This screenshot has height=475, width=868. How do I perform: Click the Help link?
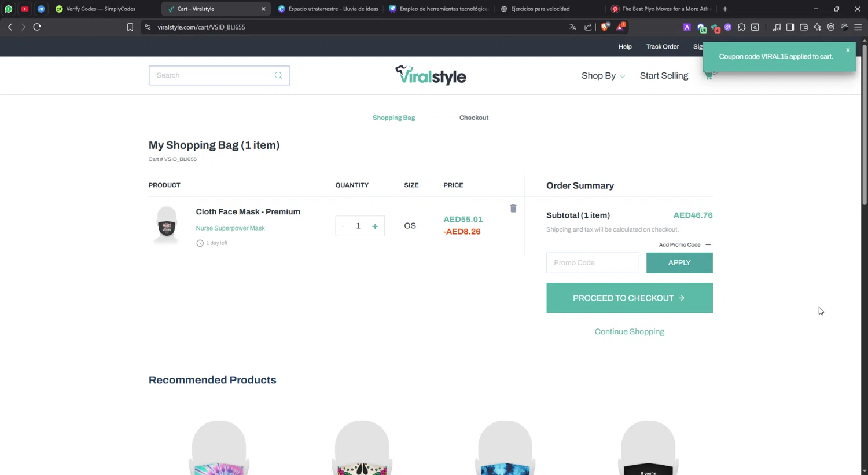[625, 46]
